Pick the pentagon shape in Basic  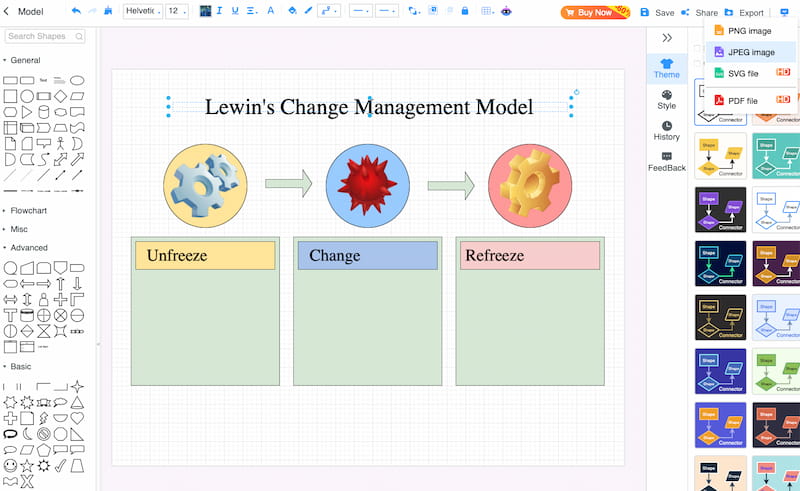coord(44,450)
